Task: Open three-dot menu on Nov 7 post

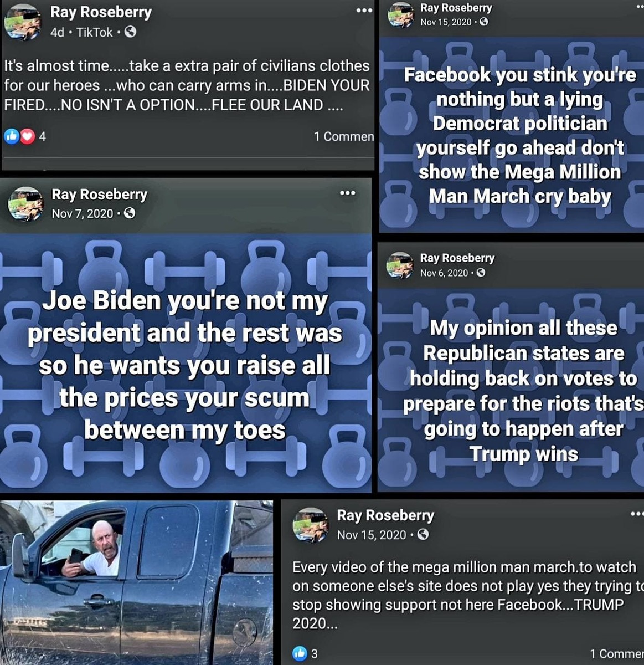Action: [x=347, y=193]
